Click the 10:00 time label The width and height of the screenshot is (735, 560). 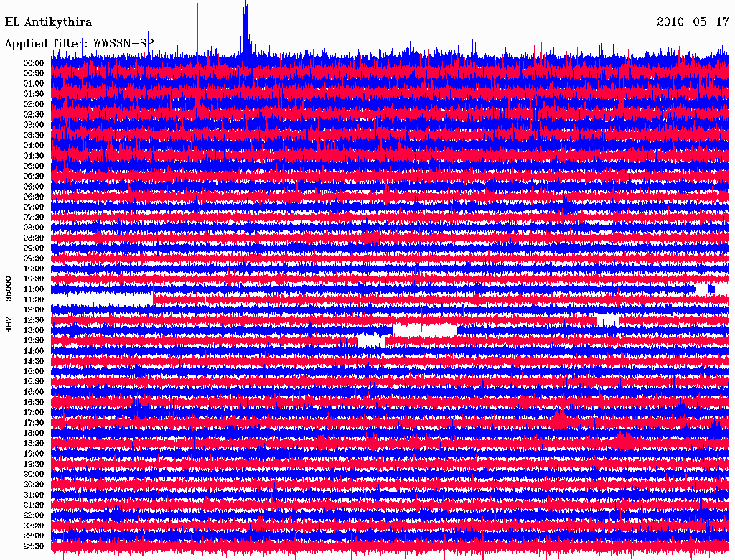(x=34, y=269)
